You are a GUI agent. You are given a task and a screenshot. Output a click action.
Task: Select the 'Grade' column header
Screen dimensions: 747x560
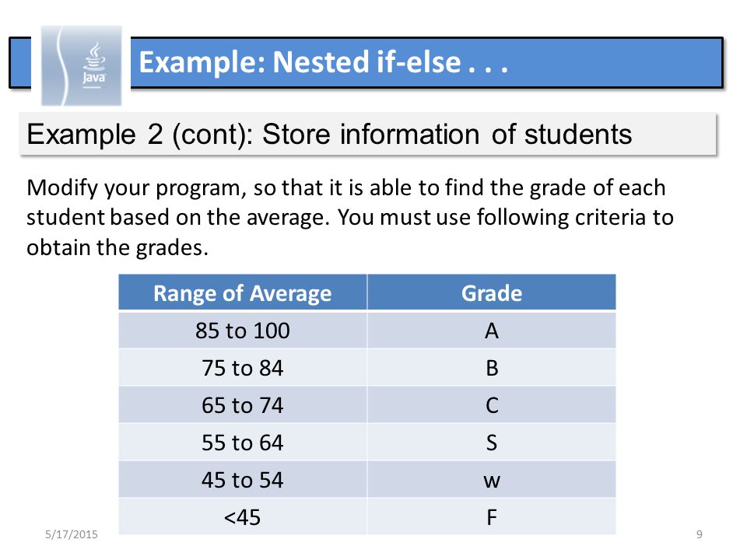click(492, 292)
